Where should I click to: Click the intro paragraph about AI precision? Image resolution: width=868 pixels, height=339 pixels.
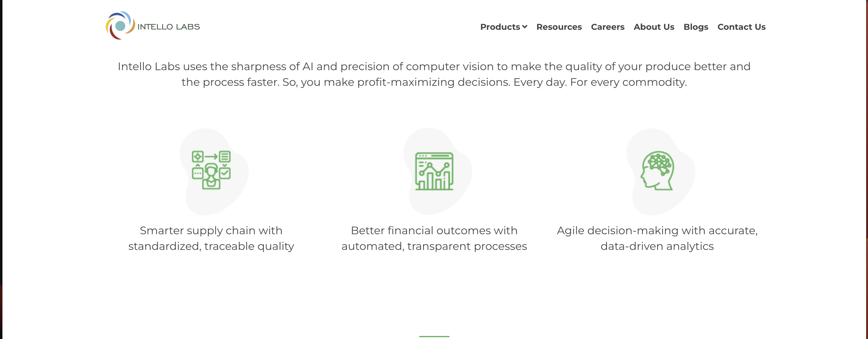pos(434,74)
